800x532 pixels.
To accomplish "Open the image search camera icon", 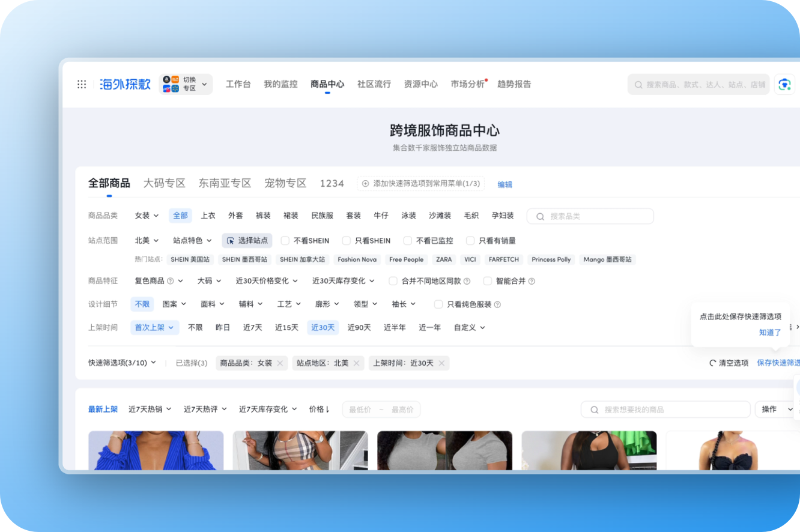I will (784, 85).
